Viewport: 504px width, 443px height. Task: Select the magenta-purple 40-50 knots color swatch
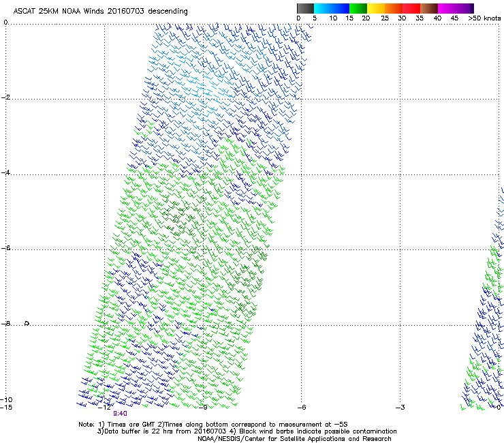pyautogui.click(x=456, y=8)
